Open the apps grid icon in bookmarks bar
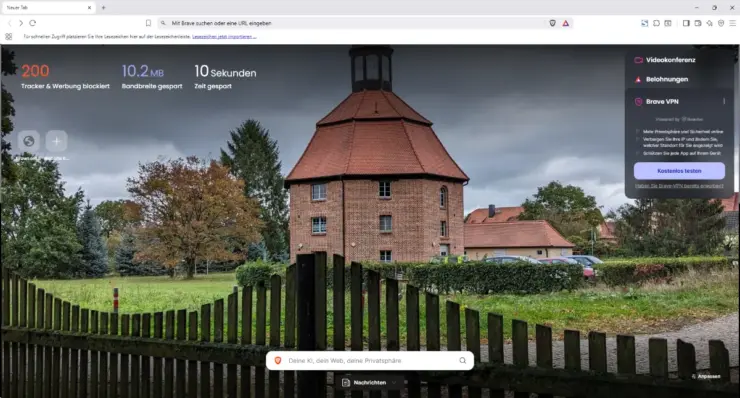Screen dimensions: 740x398 point(8,36)
